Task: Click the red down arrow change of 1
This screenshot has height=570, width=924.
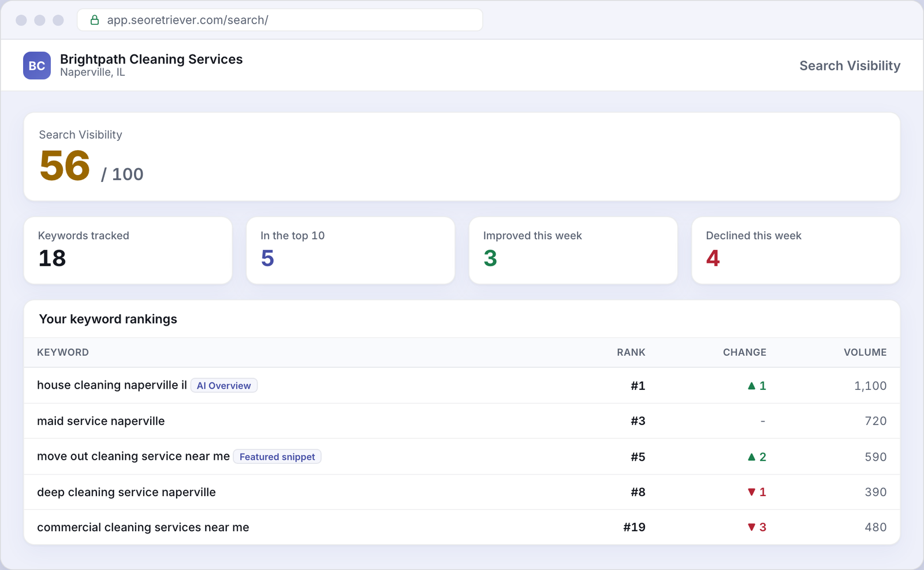Action: tap(757, 492)
